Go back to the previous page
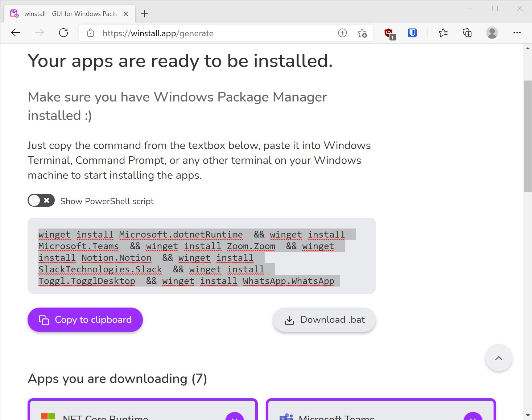 click(x=16, y=33)
